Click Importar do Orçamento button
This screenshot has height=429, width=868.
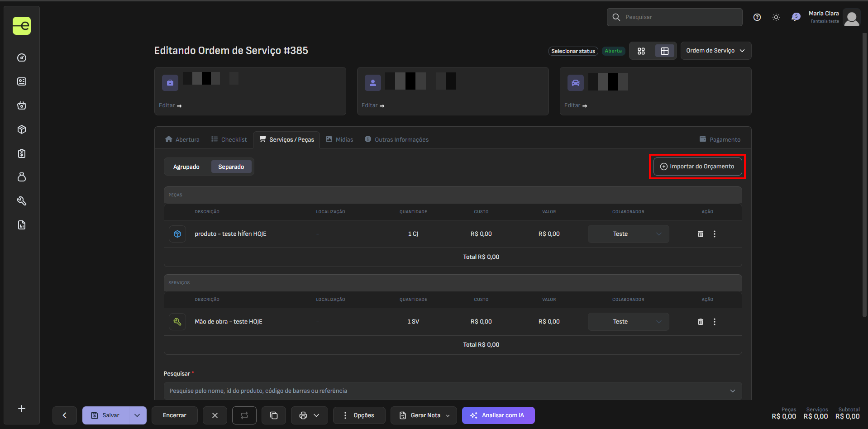click(697, 167)
